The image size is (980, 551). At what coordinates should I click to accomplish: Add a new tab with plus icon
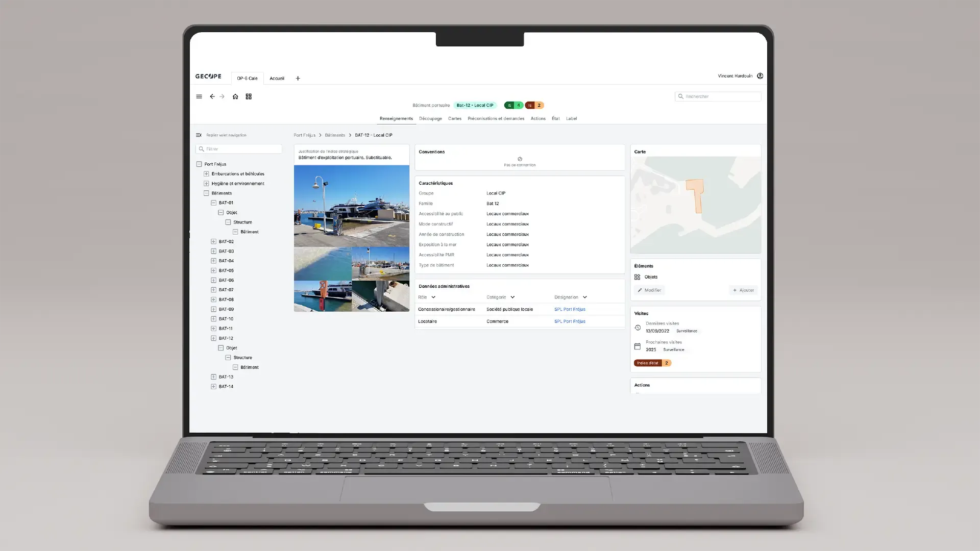pos(298,79)
